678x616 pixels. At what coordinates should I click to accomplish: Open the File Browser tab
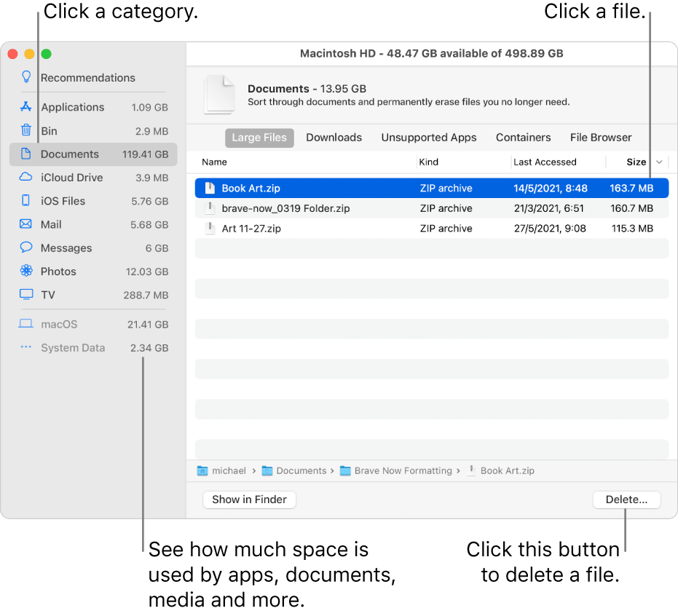600,138
